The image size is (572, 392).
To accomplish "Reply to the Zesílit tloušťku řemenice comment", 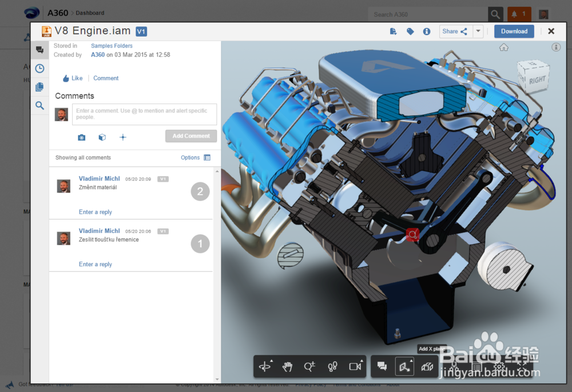I will point(95,264).
